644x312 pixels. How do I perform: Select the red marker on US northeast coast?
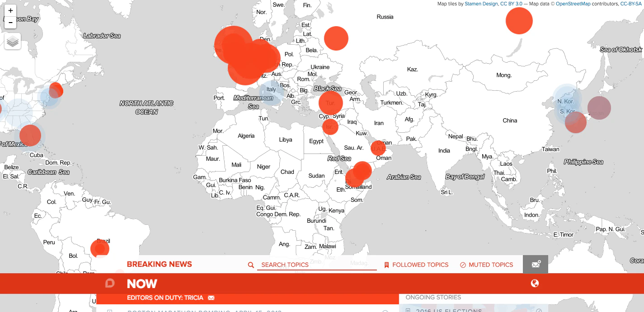tap(56, 90)
